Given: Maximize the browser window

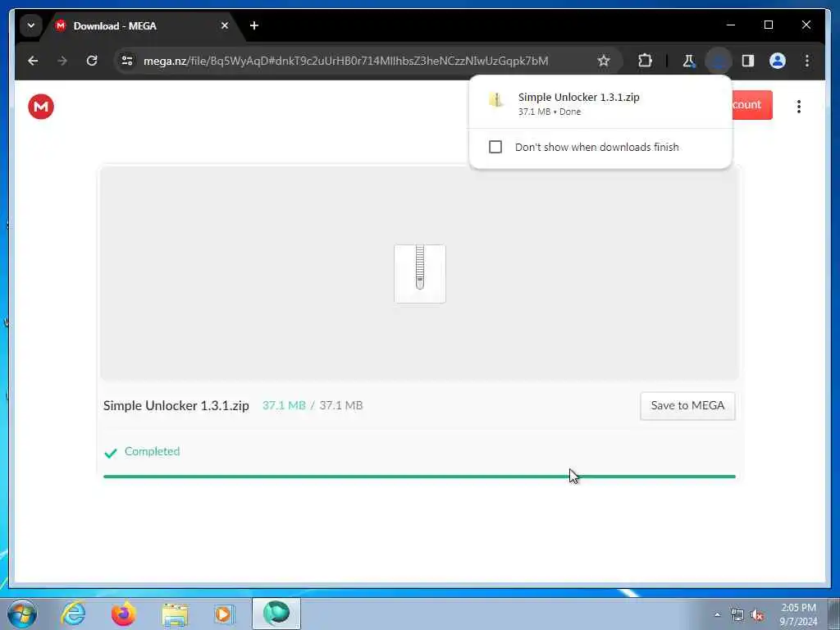Looking at the screenshot, I should click(x=768, y=25).
